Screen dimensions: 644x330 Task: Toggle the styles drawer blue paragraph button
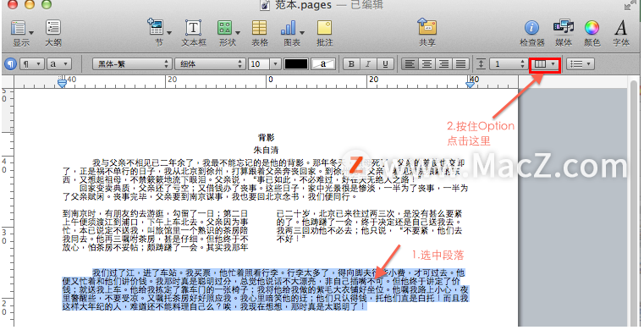[10, 64]
